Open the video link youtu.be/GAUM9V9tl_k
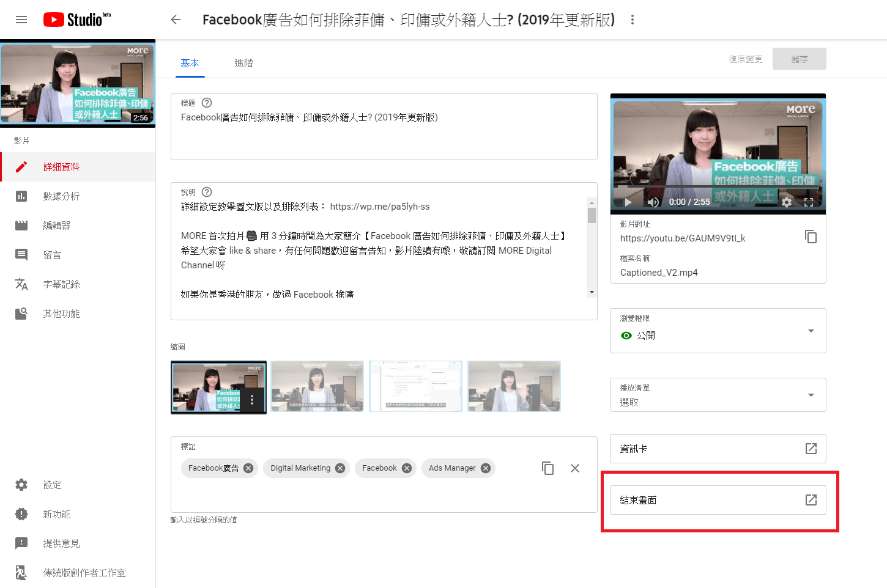The height and width of the screenshot is (588, 887). coord(683,238)
